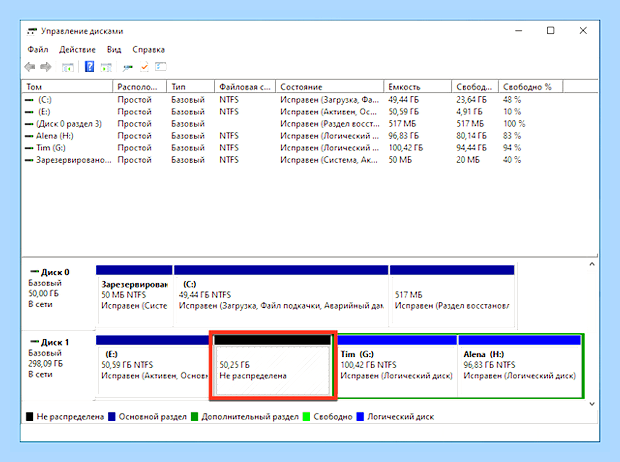The height and width of the screenshot is (462, 620).
Task: Select the 50,25 ГБ Не распределена block
Action: coord(272,365)
